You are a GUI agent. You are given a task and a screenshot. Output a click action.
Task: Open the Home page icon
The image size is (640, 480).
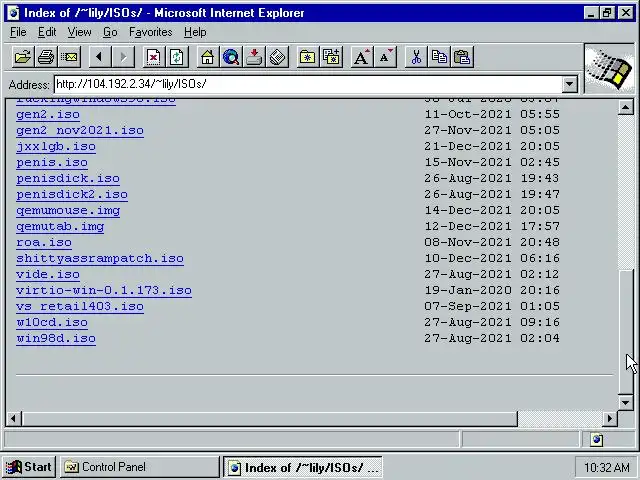tap(207, 57)
